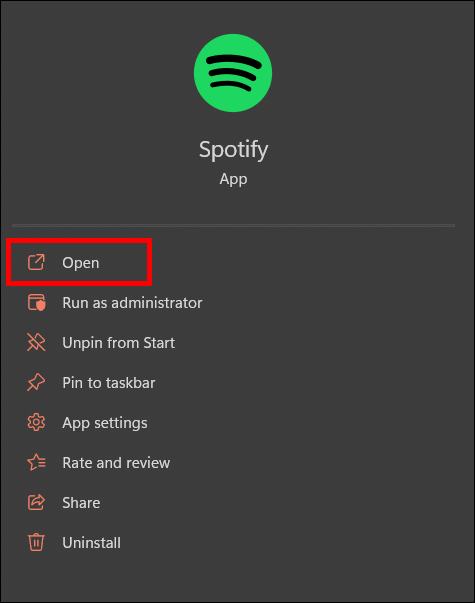This screenshot has width=475, height=603.
Task: Click the crossed-out pin Unpin icon
Action: (36, 342)
